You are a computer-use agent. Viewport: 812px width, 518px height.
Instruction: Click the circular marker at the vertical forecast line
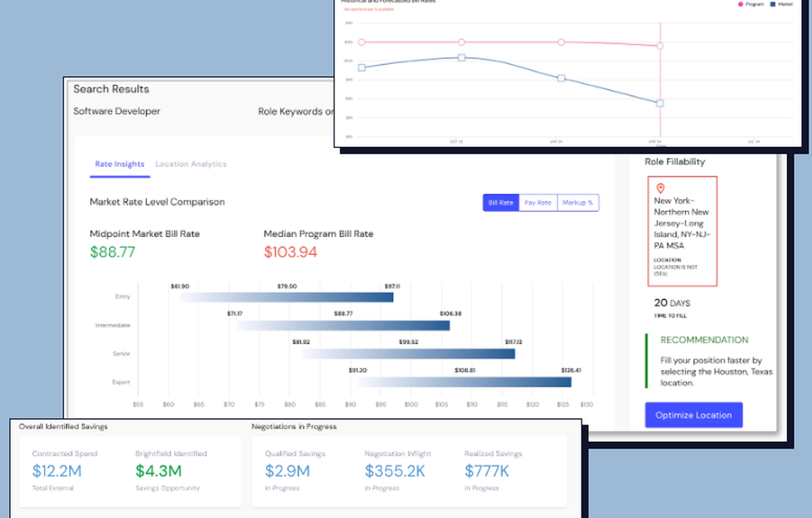click(660, 45)
